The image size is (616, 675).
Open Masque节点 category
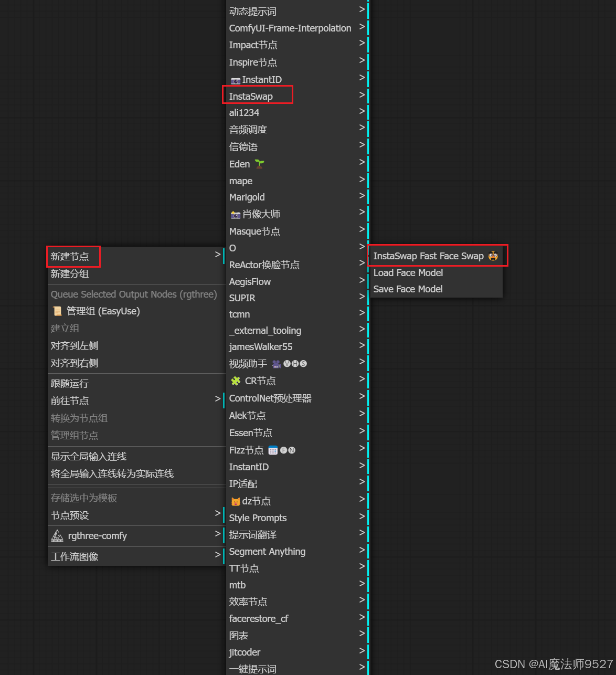pos(297,231)
